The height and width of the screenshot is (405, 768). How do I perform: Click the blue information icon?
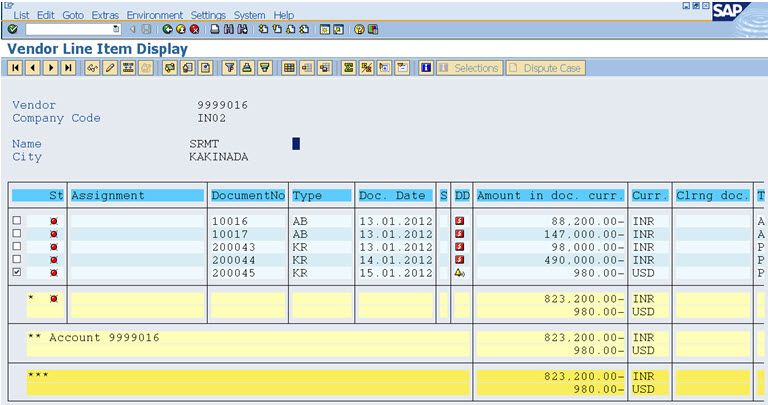point(426,68)
